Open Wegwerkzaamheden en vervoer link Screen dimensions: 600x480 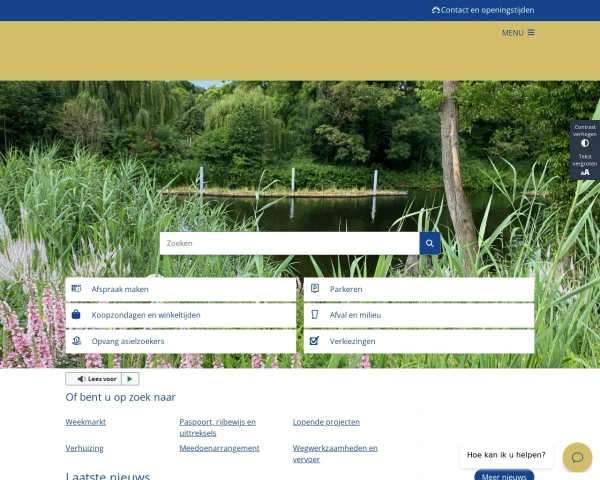pyautogui.click(x=335, y=454)
